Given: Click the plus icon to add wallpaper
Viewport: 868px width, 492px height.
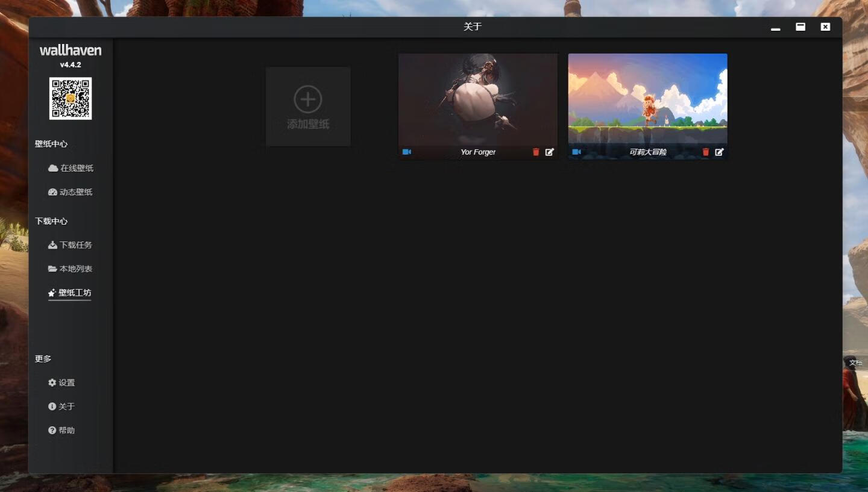Looking at the screenshot, I should pyautogui.click(x=308, y=99).
